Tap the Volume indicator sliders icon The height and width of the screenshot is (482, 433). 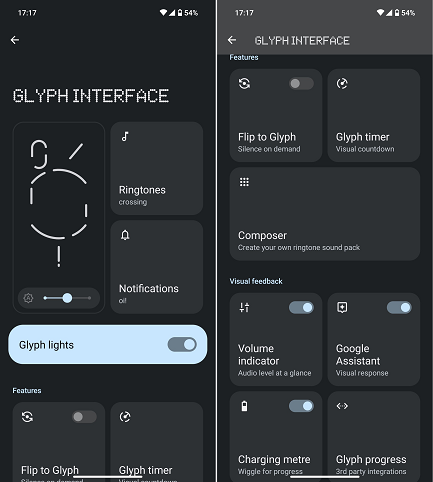244,307
